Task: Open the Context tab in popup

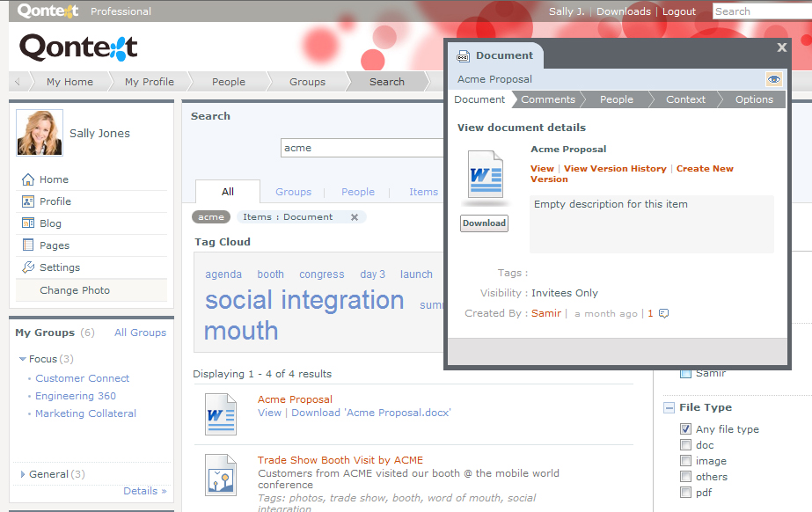Action: pos(685,99)
